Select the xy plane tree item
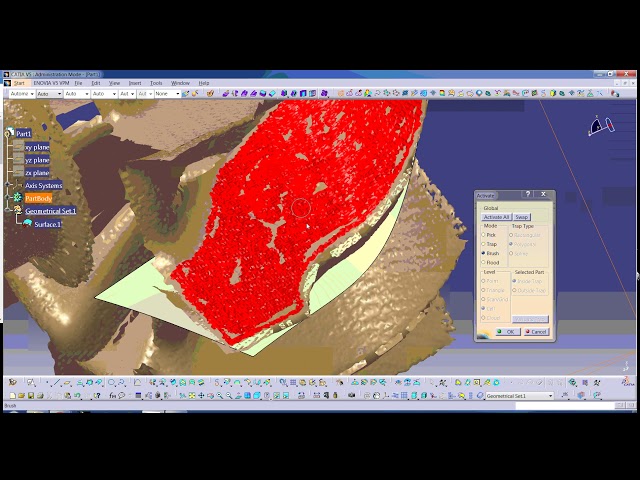This screenshot has width=640, height=480. point(37,147)
